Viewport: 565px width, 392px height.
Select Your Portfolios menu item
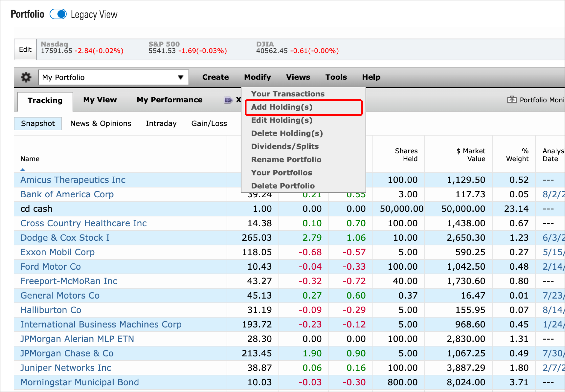[x=281, y=173]
